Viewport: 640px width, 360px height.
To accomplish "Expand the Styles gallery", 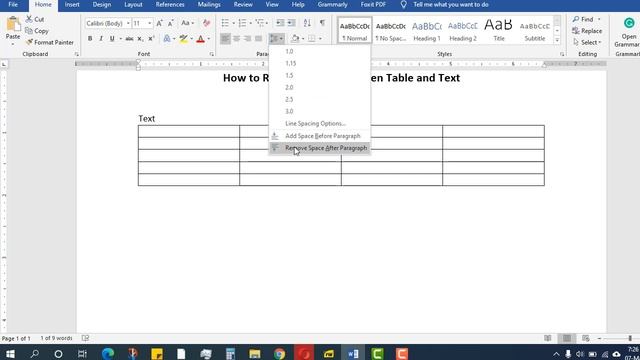I will coord(557,40).
